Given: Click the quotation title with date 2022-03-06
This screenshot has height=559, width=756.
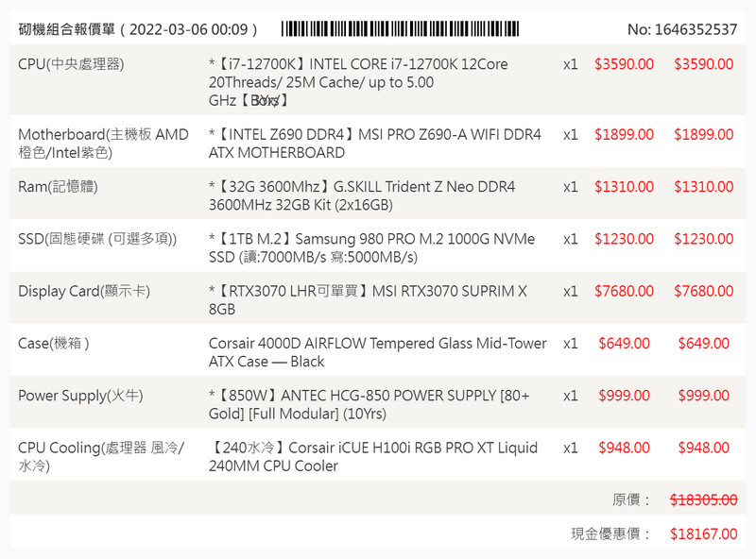Looking at the screenshot, I should 138,29.
